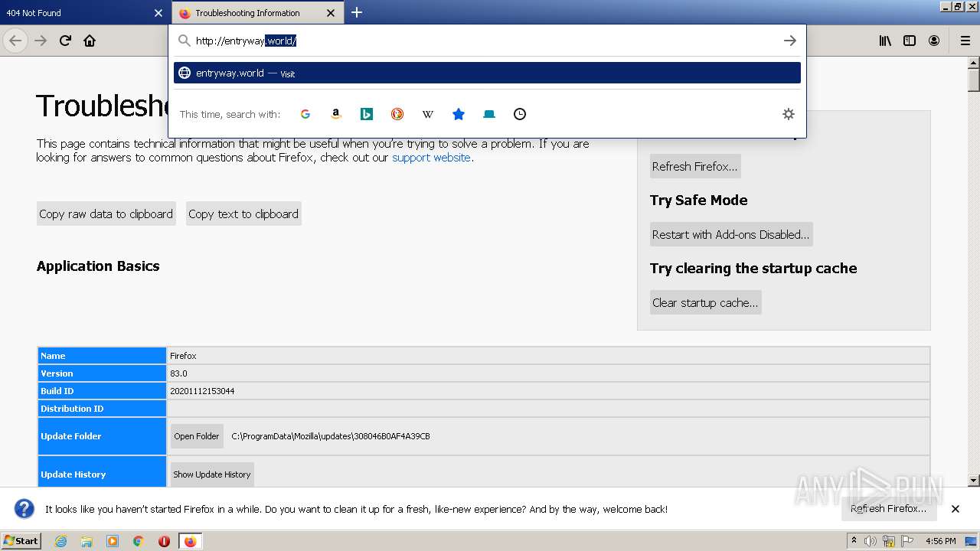Launch Internet Explorer from the taskbar
This screenshot has height=551, width=980.
coord(60,541)
